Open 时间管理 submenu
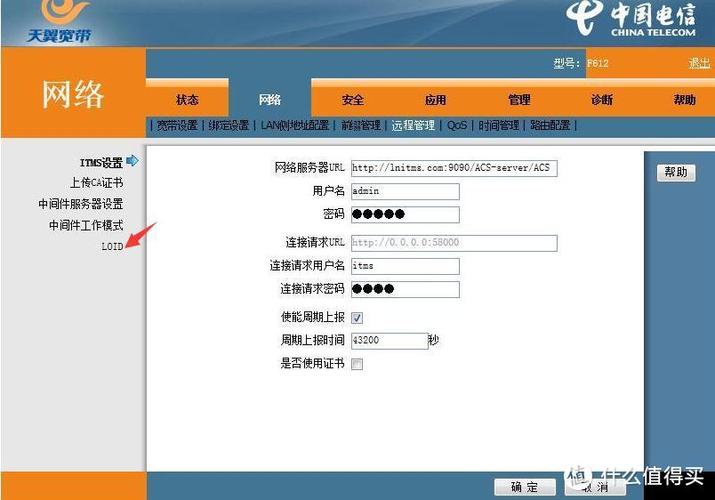Viewport: 715px width, 500px height. (498, 125)
